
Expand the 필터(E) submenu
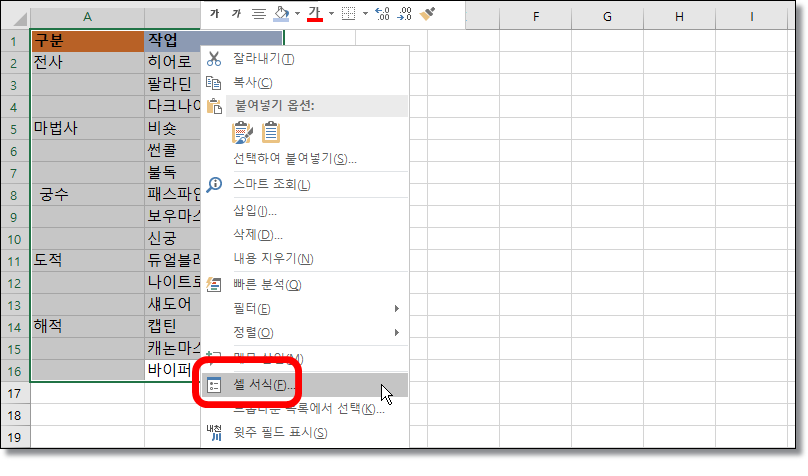click(305, 309)
